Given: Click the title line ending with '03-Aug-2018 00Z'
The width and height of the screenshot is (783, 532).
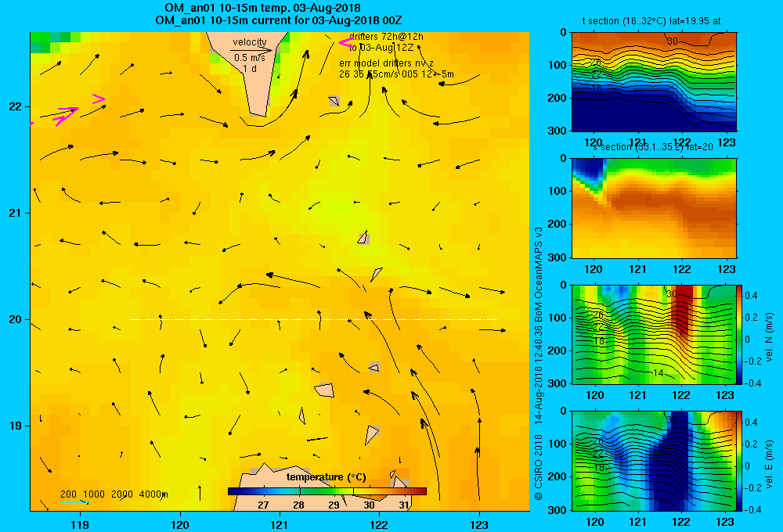Looking at the screenshot, I should pyautogui.click(x=278, y=20).
